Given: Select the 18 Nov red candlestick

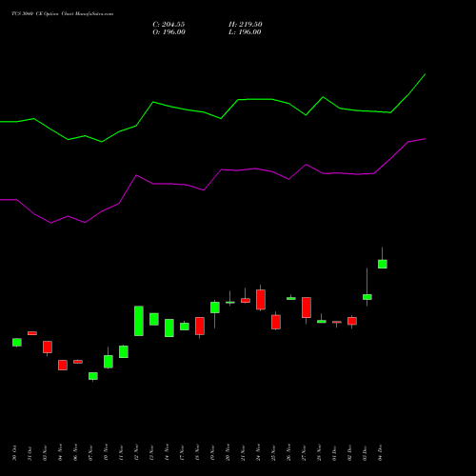Looking at the screenshot, I should tap(200, 326).
